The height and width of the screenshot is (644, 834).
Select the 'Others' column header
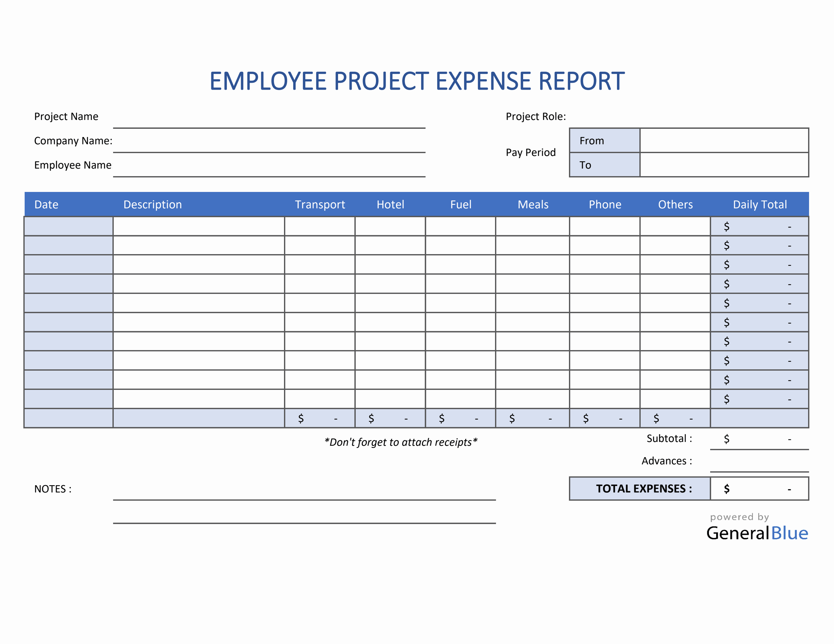click(675, 205)
